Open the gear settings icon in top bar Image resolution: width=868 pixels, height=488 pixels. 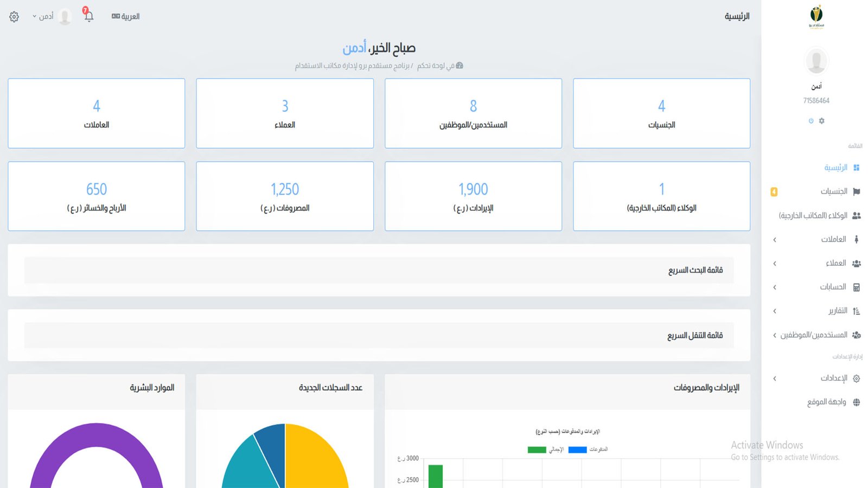tap(14, 17)
